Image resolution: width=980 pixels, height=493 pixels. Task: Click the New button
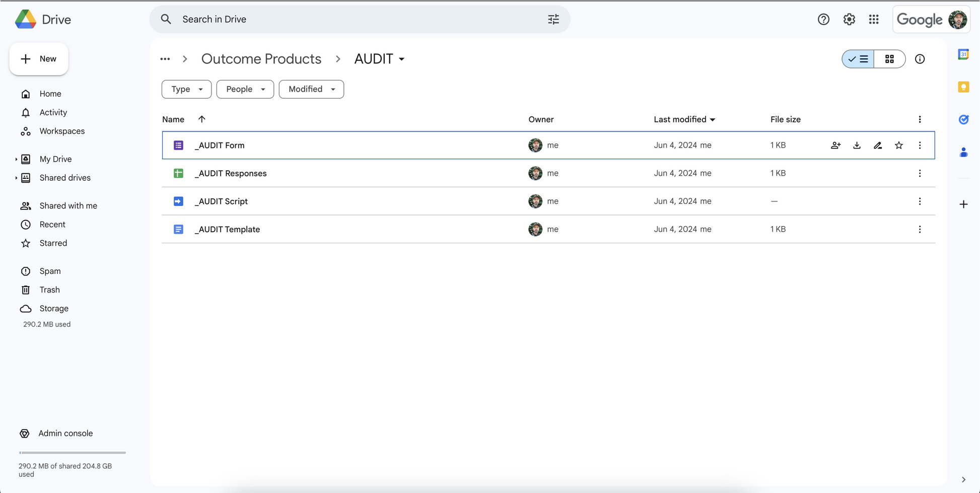39,59
